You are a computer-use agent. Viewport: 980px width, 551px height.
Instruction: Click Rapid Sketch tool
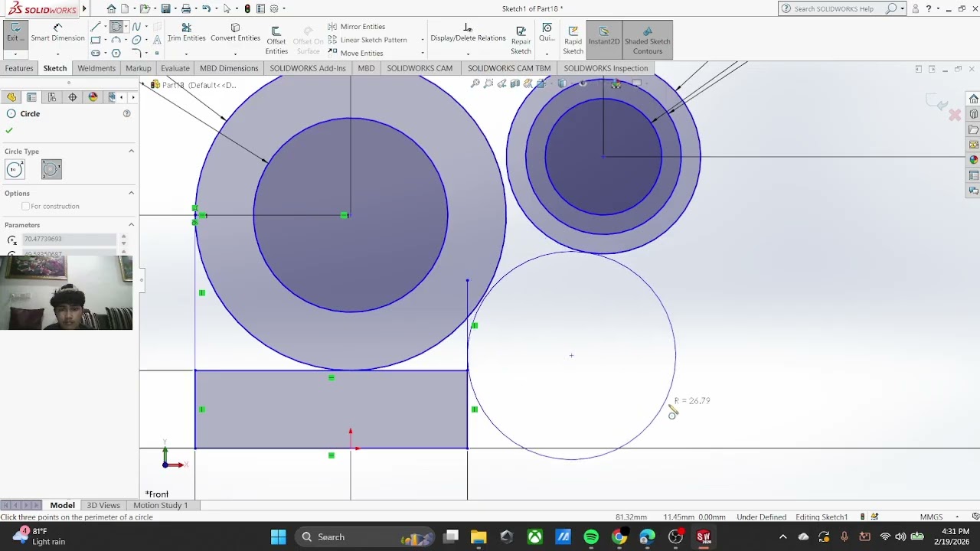(573, 41)
